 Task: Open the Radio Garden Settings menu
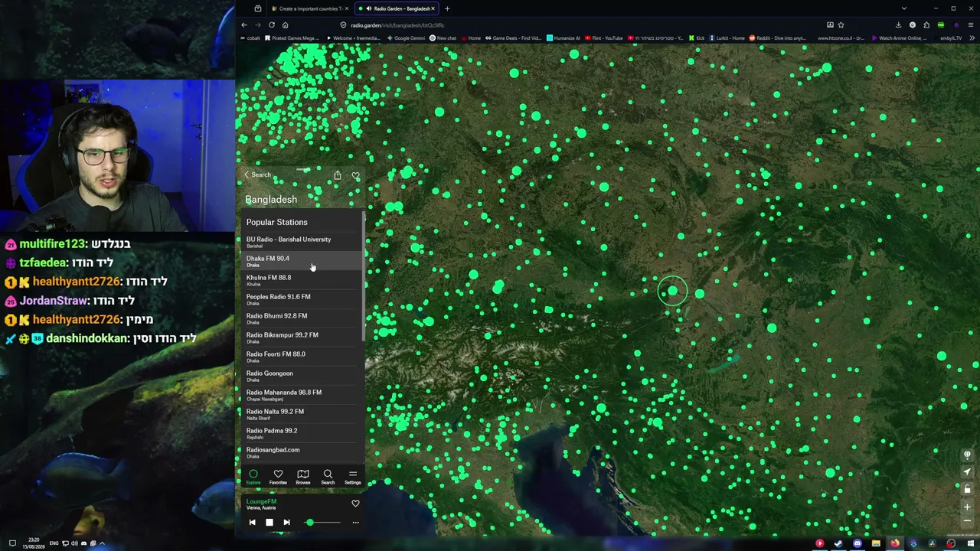pyautogui.click(x=353, y=477)
